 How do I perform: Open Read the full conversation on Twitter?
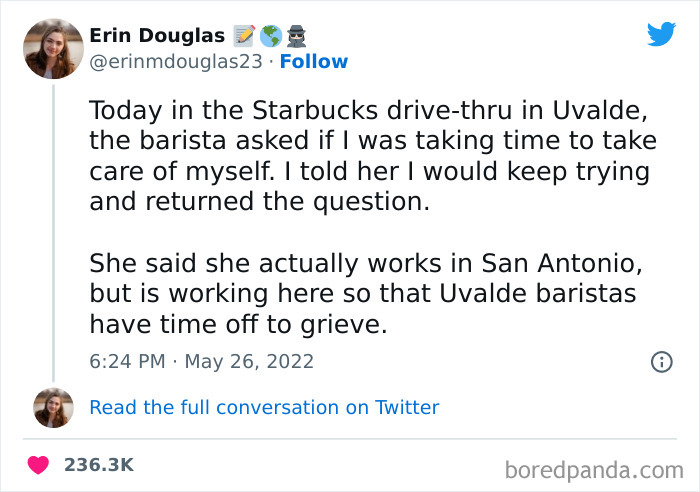(x=264, y=407)
